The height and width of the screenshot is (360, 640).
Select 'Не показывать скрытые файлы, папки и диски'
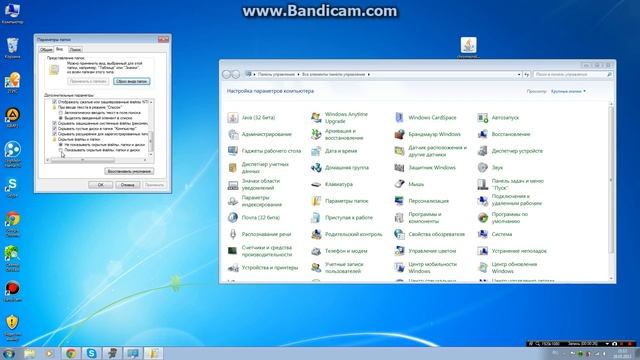pyautogui.click(x=61, y=144)
